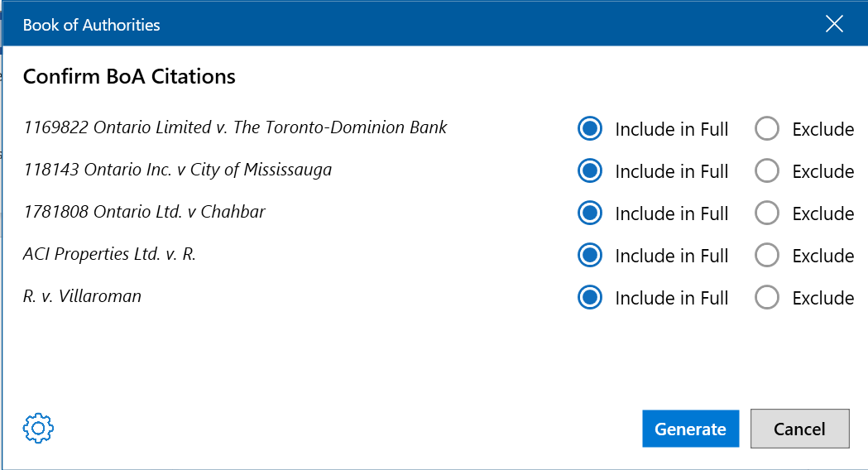Open settings via the gear icon
Viewport: 868px width, 470px height.
pos(38,428)
